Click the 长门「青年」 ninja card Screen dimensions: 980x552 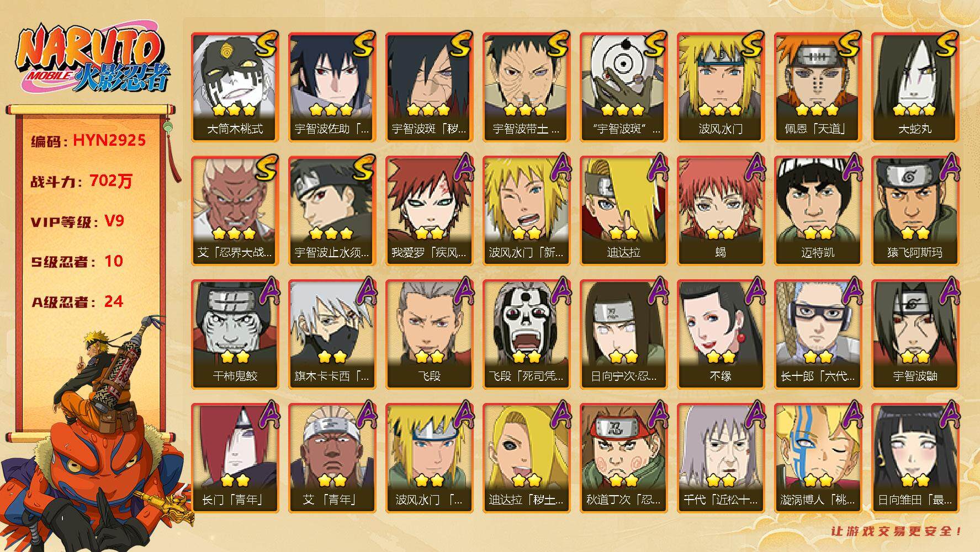235,458
